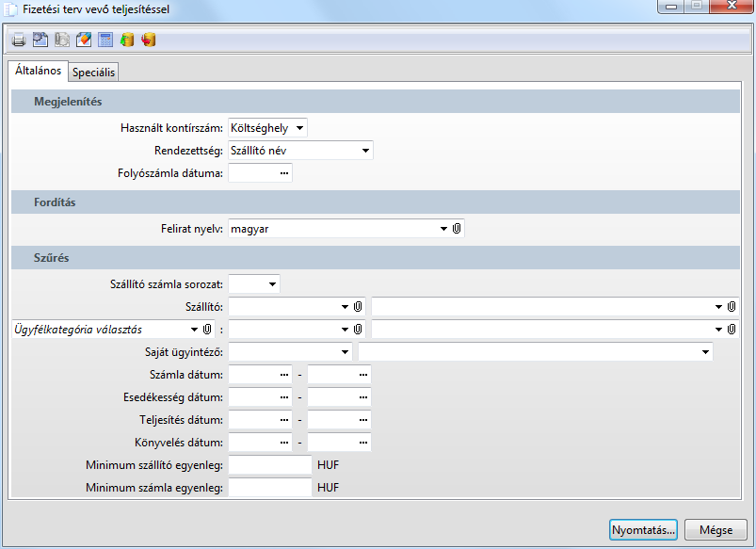Open the Folyószámla dátuma date picker dots
Image resolution: width=756 pixels, height=549 pixels.
point(284,173)
